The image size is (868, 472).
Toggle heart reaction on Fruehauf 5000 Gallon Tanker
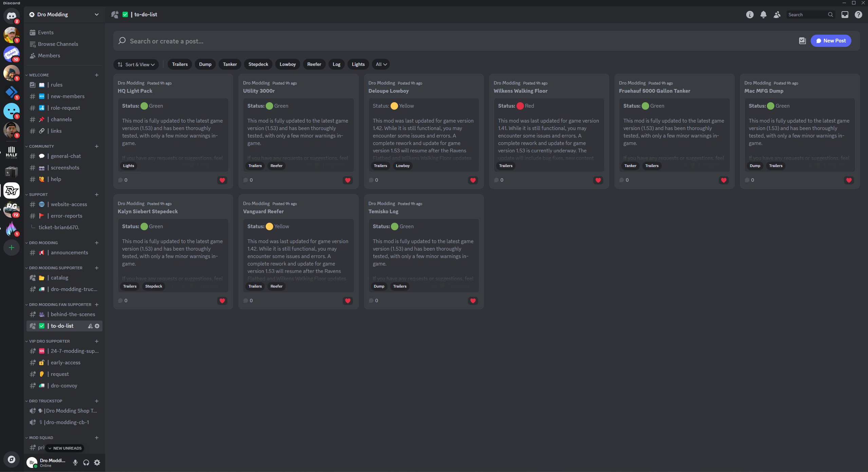tap(724, 180)
